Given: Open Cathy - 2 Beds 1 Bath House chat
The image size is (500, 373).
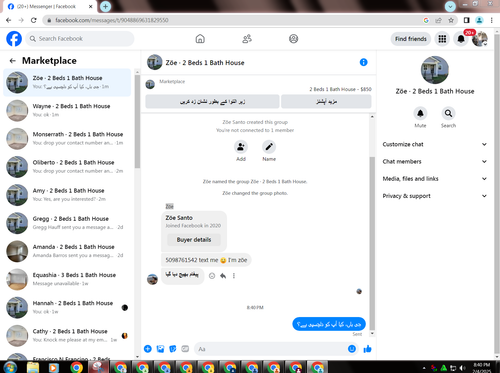Looking at the screenshot, I should 67,336.
